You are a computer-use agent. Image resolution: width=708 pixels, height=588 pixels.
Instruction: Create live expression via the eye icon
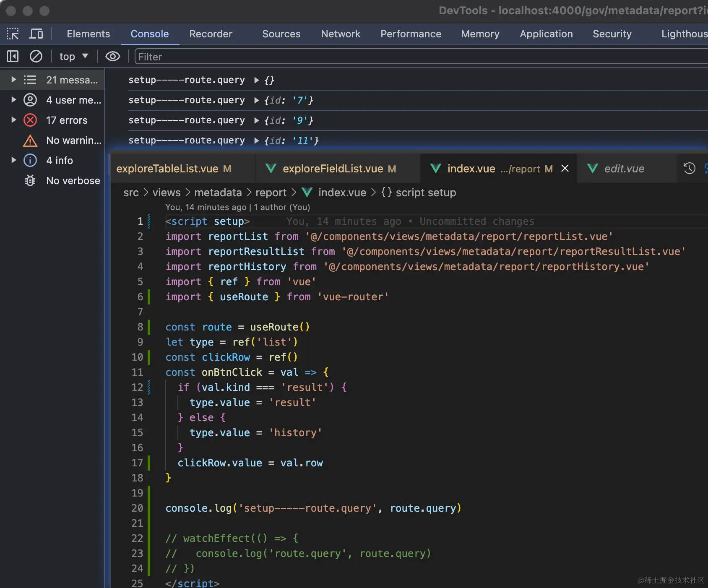click(x=112, y=56)
